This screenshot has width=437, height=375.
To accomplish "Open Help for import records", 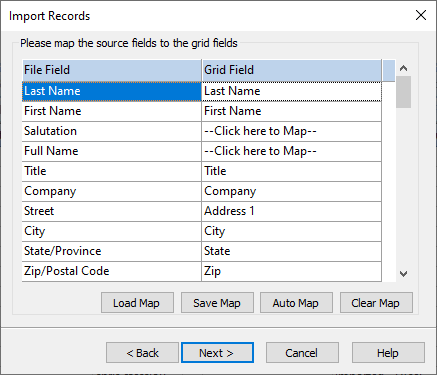I will click(388, 352).
